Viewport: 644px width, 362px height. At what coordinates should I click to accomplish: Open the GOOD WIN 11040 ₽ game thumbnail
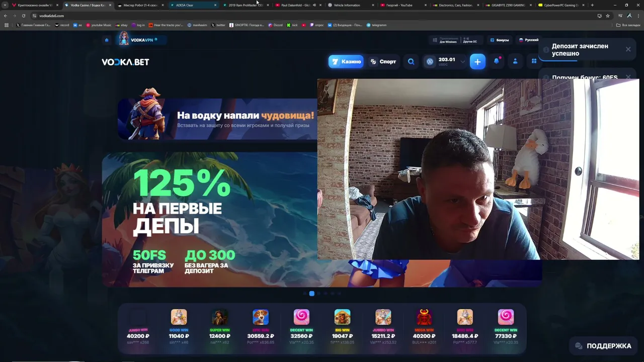179,317
